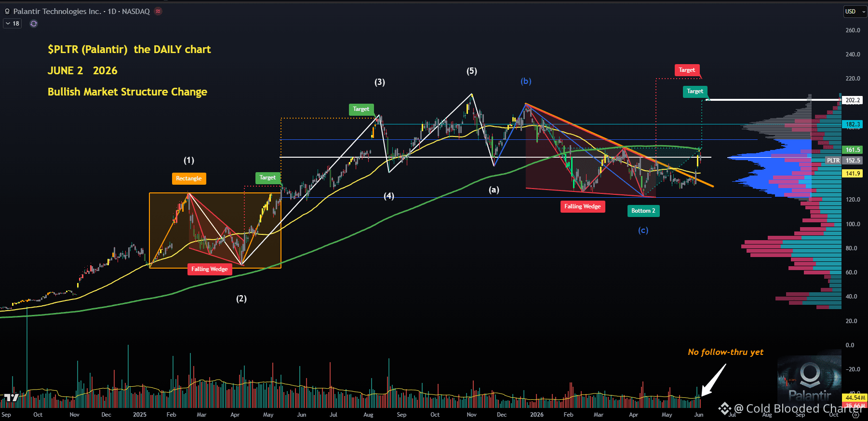
Task: Select the 182.3 cyan price label
Action: coord(853,124)
